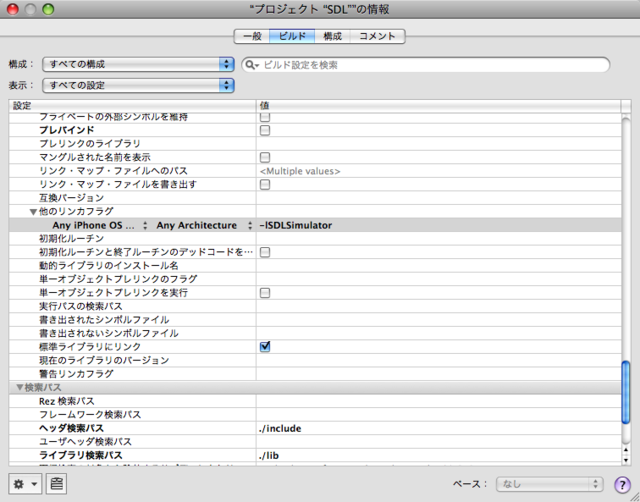Viewport: 640px width, 502px height.
Task: Open the help question-mark button
Action: coord(622,485)
